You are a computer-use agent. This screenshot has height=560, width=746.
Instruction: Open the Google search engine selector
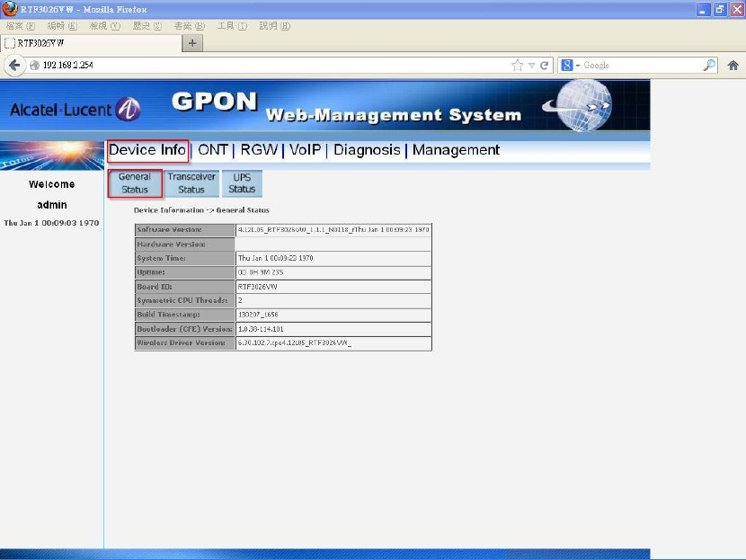tap(570, 66)
